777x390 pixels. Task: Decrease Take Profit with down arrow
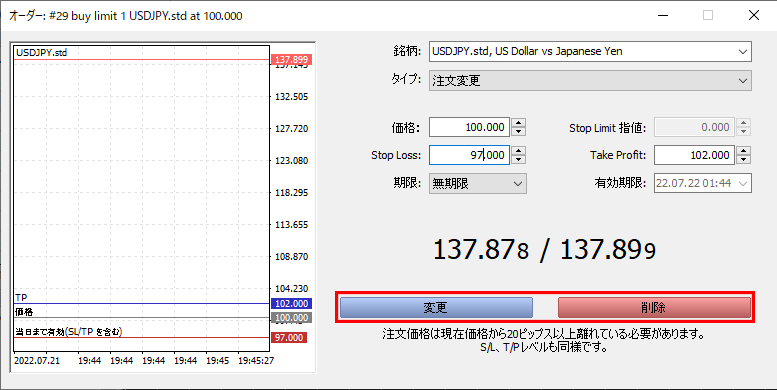coord(743,160)
